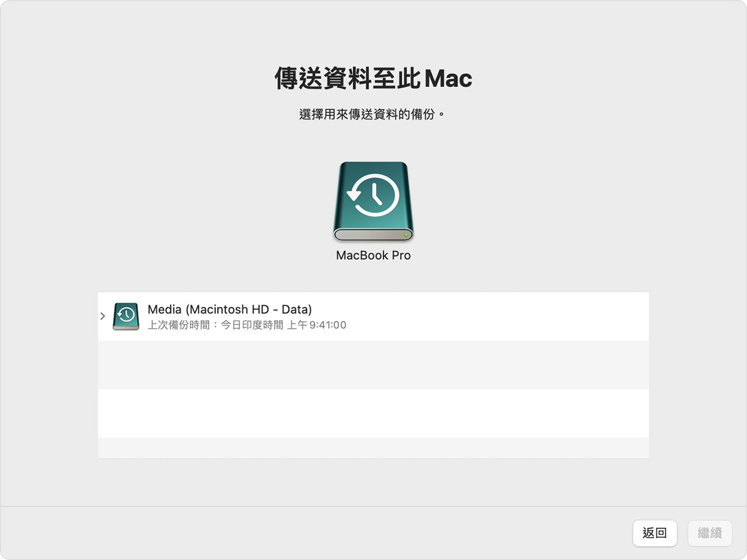Click the heading 傳送資料至此 Mac
Image resolution: width=747 pixels, height=560 pixels.
point(373,78)
